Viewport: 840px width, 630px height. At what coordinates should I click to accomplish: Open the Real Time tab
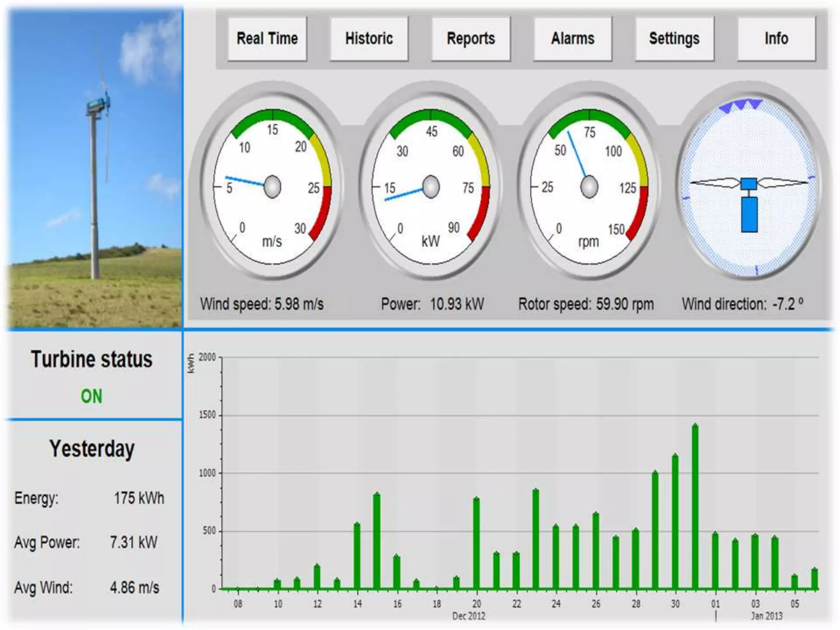pyautogui.click(x=267, y=39)
